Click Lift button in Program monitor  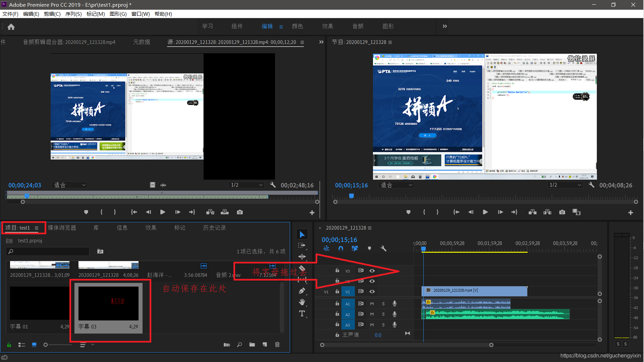coord(532,212)
